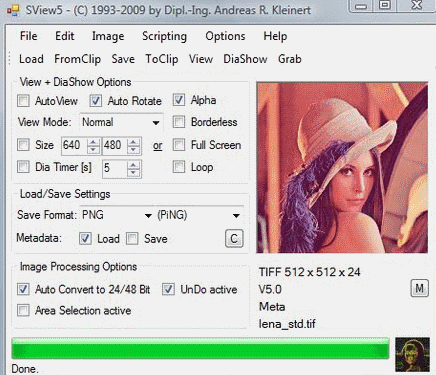Enable the Loop checkbox
436x375 pixels.
179,167
